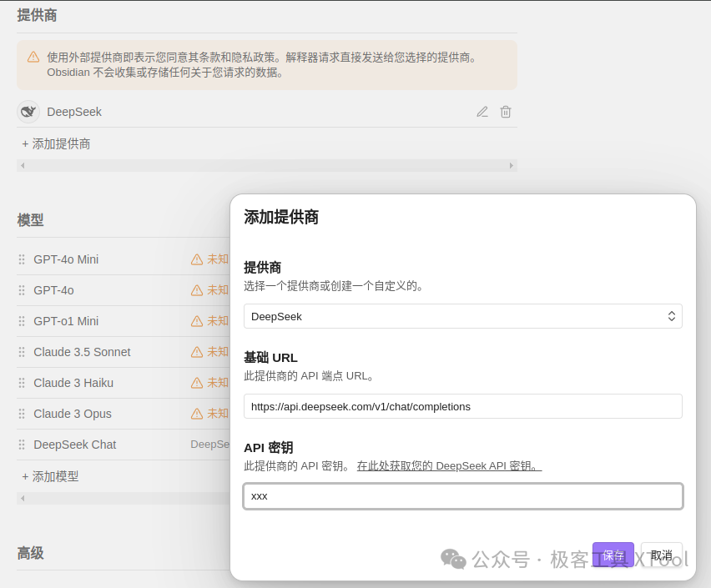Click the trash icon to delete DeepSeek provider
The image size is (711, 588).
click(506, 111)
